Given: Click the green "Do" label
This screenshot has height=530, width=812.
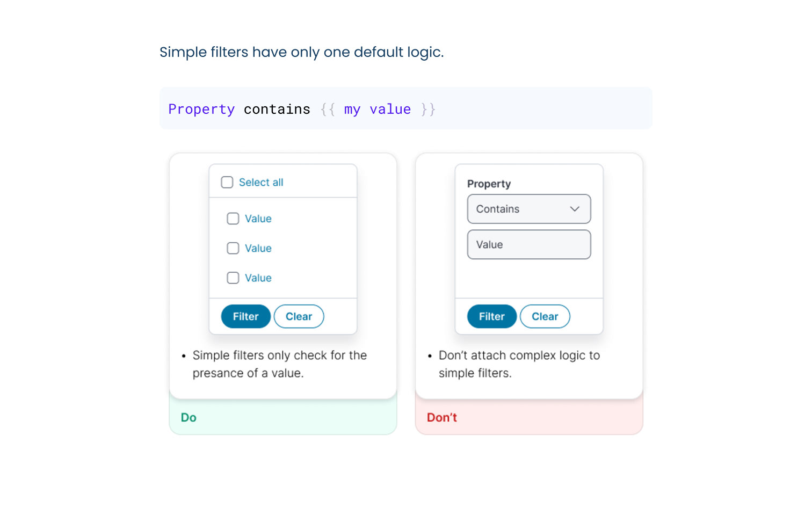Looking at the screenshot, I should [x=189, y=417].
